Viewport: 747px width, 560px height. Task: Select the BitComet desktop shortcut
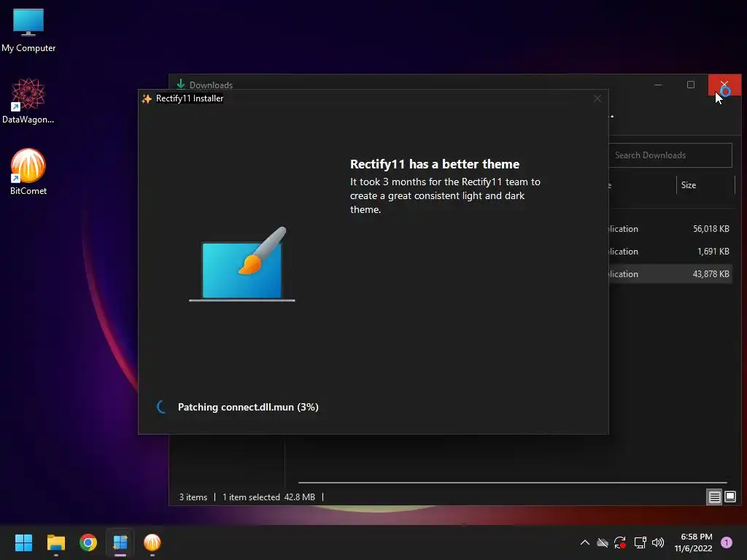28,172
